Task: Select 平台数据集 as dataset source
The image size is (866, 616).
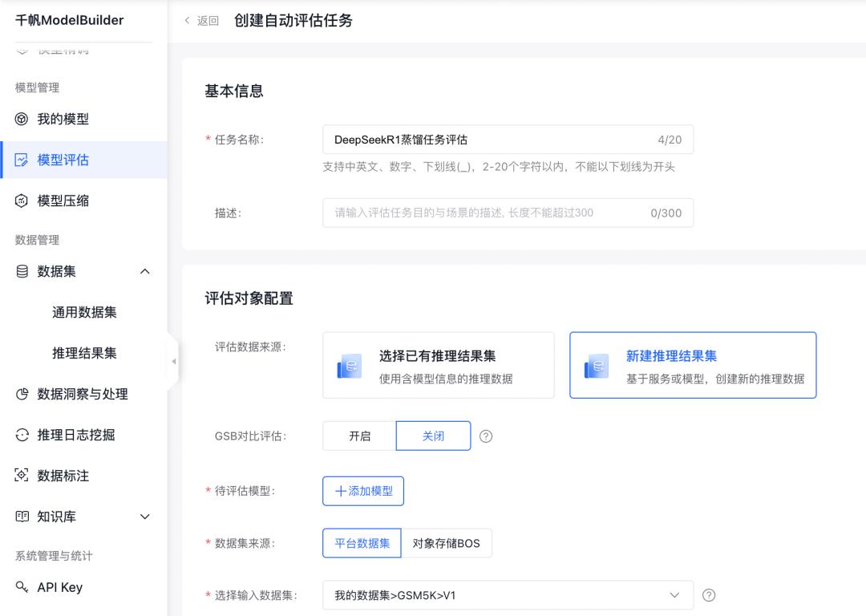Action: (x=362, y=543)
